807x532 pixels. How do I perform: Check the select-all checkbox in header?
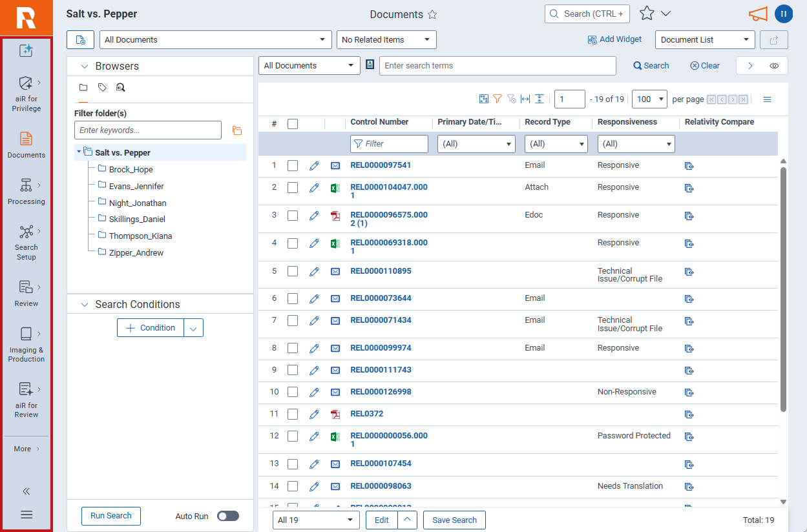click(x=293, y=124)
